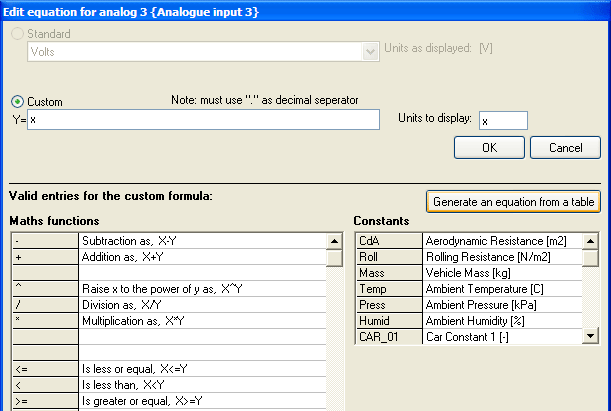Select the Mass constant cell
Image resolution: width=611 pixels, height=411 pixels.
tap(388, 273)
